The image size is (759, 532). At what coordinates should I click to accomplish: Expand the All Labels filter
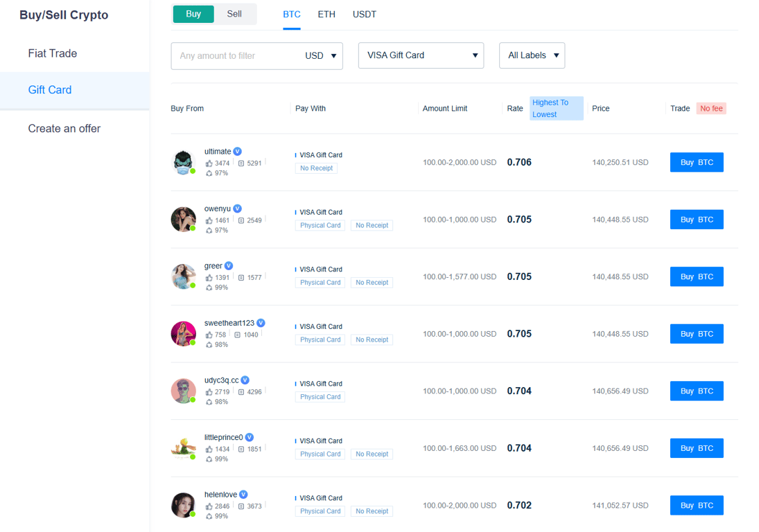tap(532, 55)
